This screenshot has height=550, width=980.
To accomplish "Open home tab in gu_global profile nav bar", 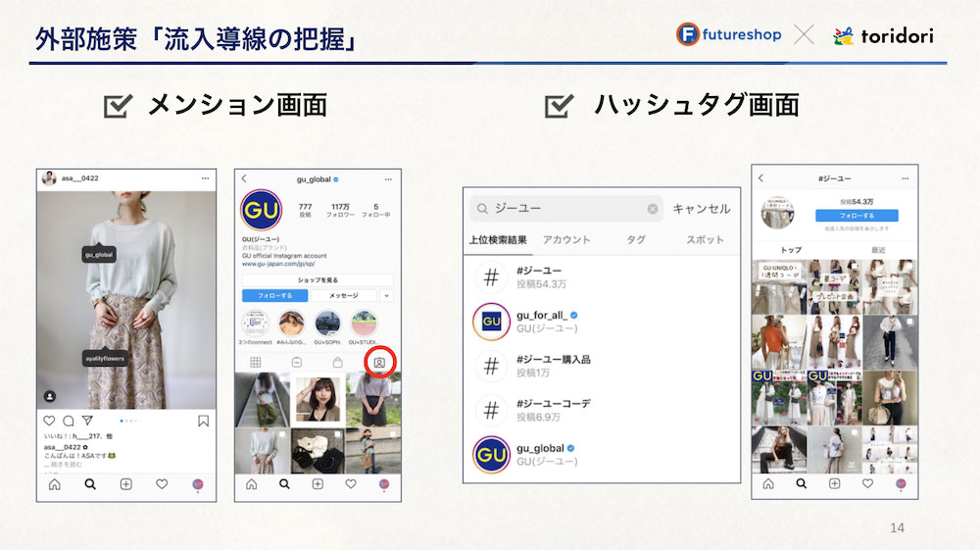I will (x=251, y=484).
